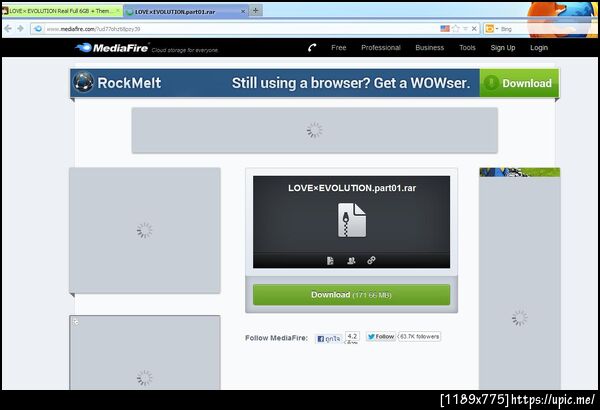The height and width of the screenshot is (410, 600).
Task: Open the Tools menu item
Action: [x=467, y=47]
